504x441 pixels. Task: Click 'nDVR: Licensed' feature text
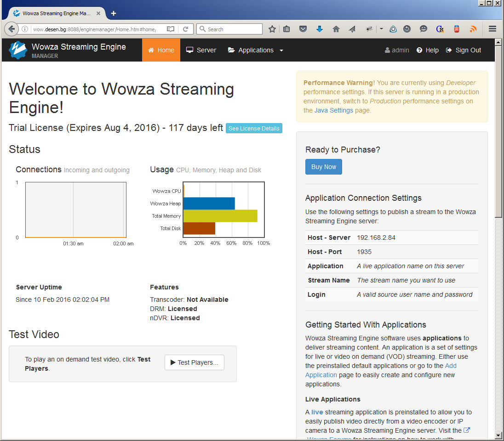175,318
